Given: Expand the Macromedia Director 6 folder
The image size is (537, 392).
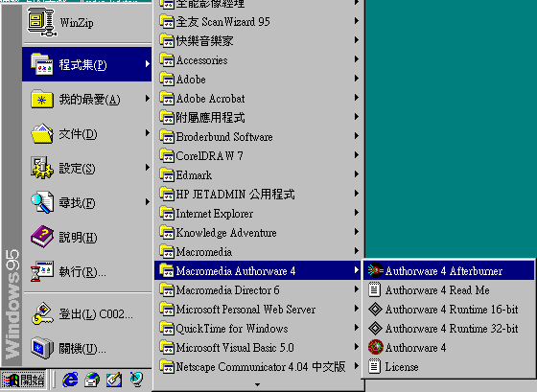Looking at the screenshot, I should coord(259,290).
